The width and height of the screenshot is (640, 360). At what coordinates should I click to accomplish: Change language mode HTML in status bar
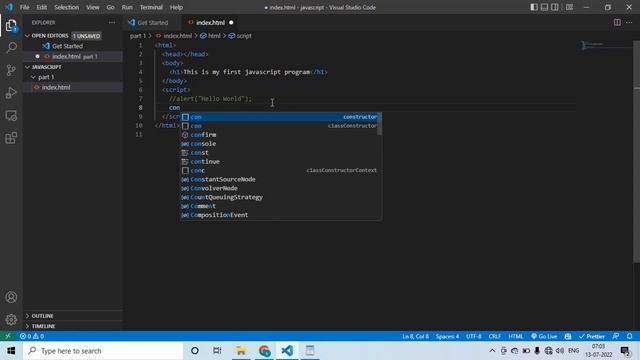point(515,336)
